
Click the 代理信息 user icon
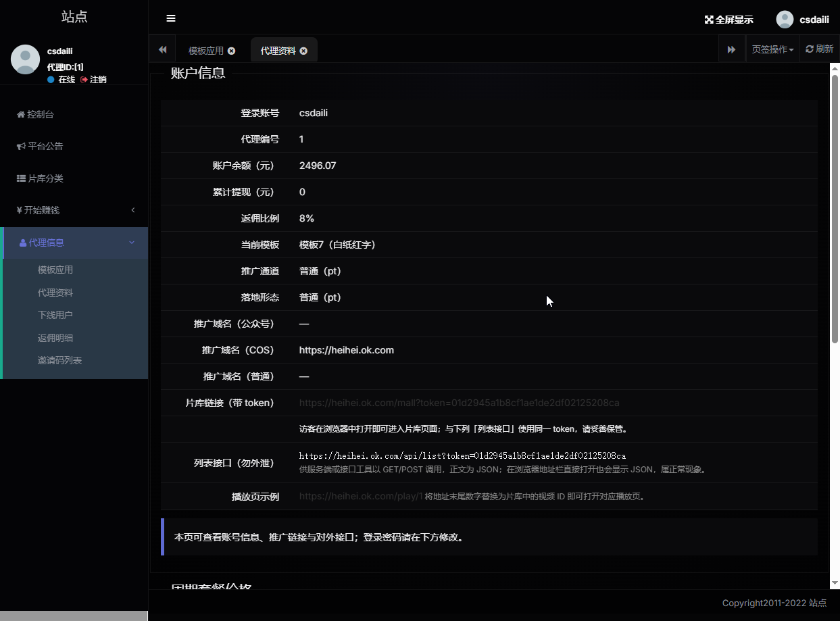pos(23,243)
